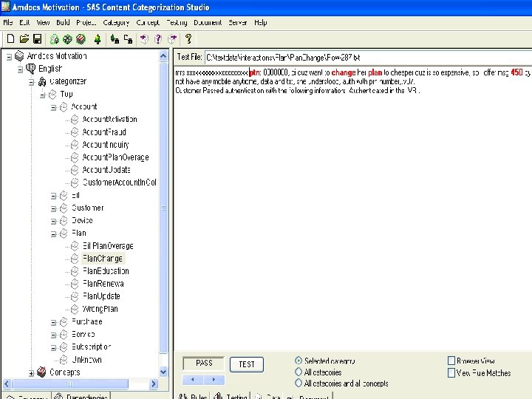
Task: Click the tree scrollbar up arrow
Action: [x=163, y=55]
